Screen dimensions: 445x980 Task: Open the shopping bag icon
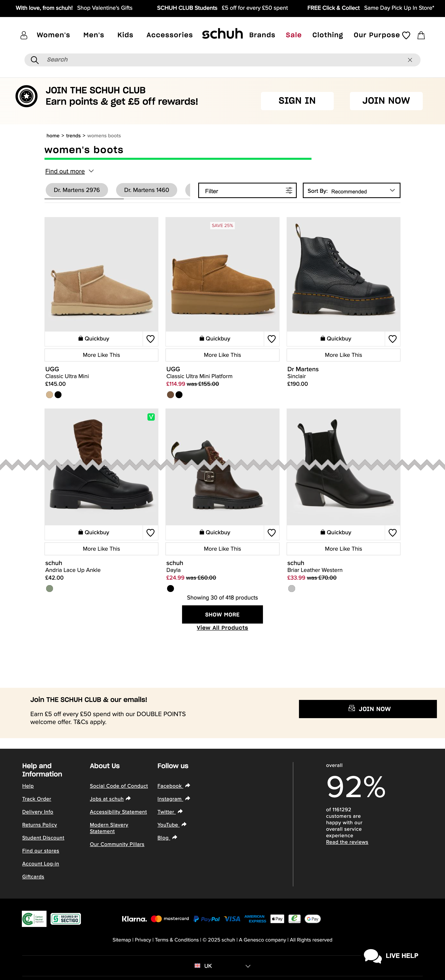point(421,35)
